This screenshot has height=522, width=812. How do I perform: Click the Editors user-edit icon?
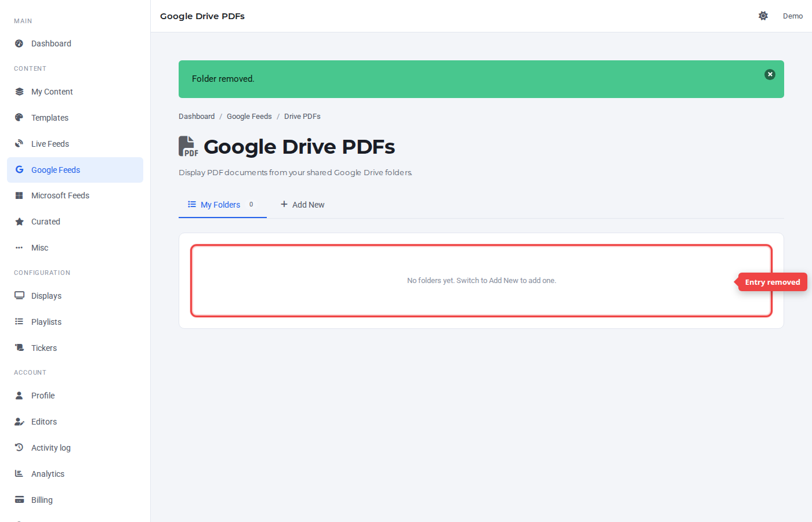point(19,422)
